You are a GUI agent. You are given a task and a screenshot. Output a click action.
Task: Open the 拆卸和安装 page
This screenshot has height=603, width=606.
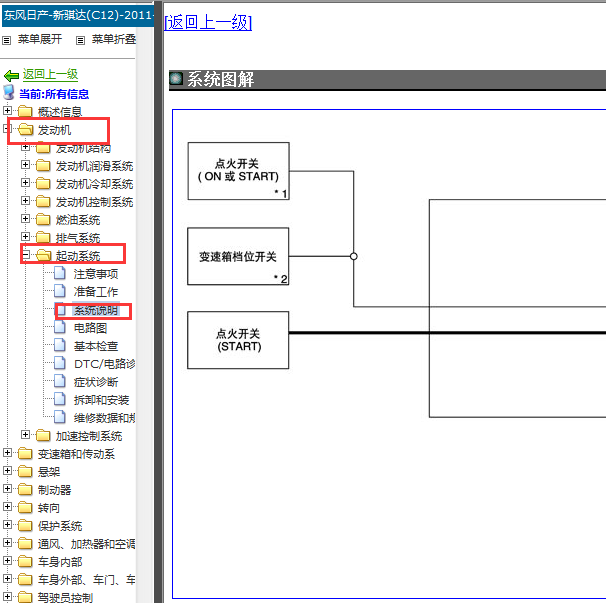101,400
